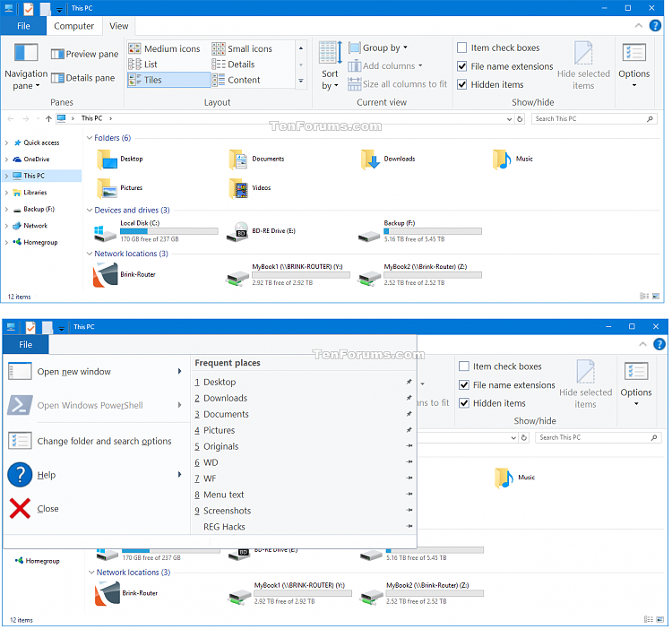Enable Item check boxes in bottom window

[x=464, y=366]
